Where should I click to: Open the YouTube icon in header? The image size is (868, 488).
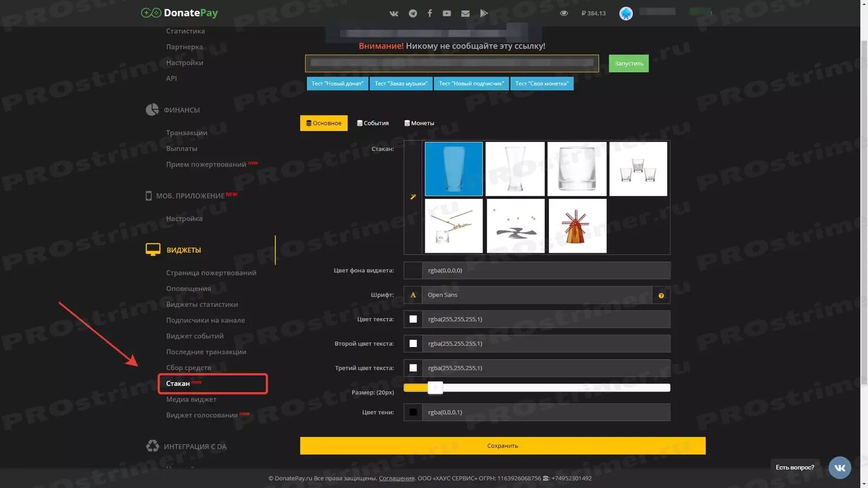pos(446,14)
